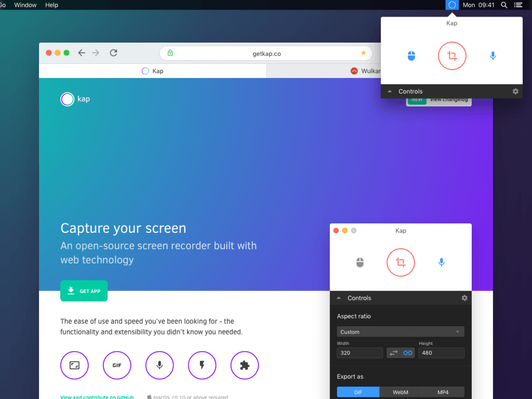Click the bookmark star in the address bar
532x399 pixels.
pyautogui.click(x=363, y=53)
